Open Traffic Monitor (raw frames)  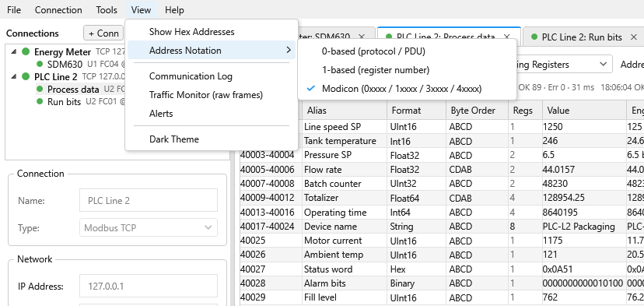(212, 95)
